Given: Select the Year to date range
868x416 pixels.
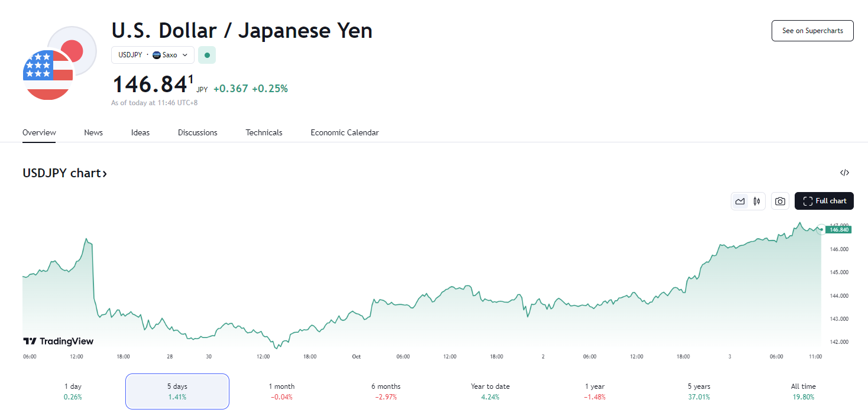Looking at the screenshot, I should point(490,391).
